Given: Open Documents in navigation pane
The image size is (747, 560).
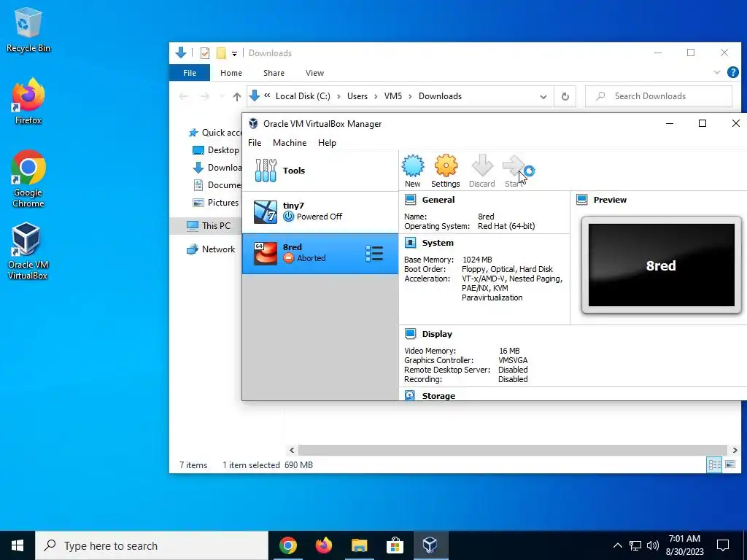Looking at the screenshot, I should 217,184.
